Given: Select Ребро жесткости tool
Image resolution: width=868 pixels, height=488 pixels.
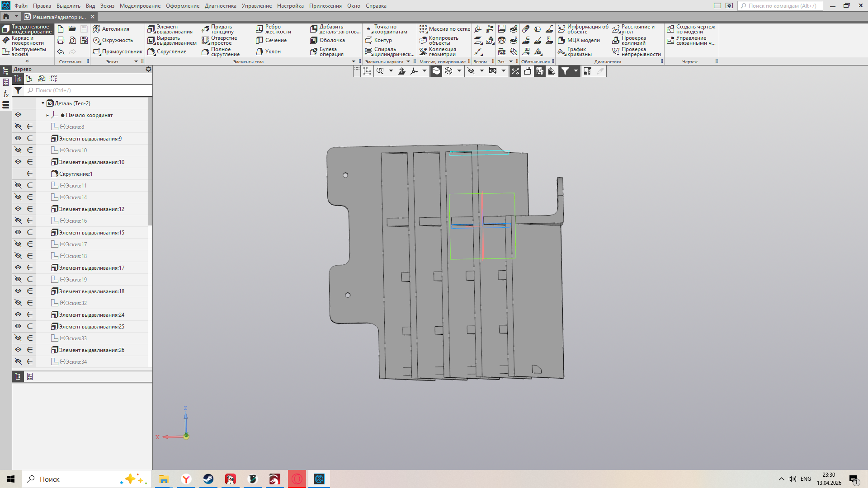Looking at the screenshot, I should [274, 29].
